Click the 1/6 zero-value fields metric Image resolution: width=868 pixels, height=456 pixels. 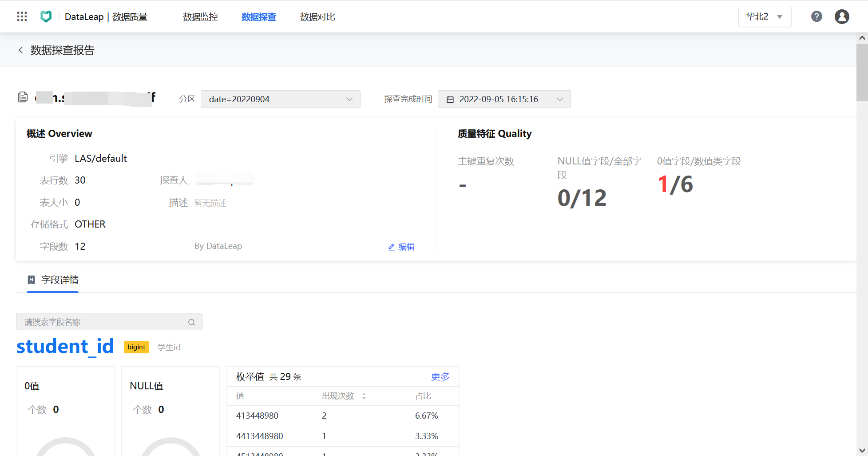coord(675,184)
